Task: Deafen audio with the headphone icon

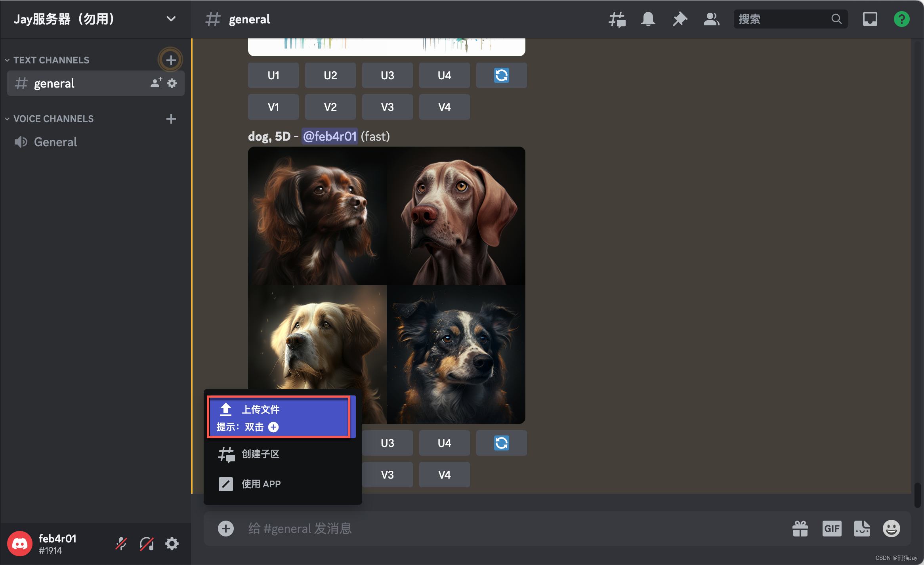Action: click(146, 543)
